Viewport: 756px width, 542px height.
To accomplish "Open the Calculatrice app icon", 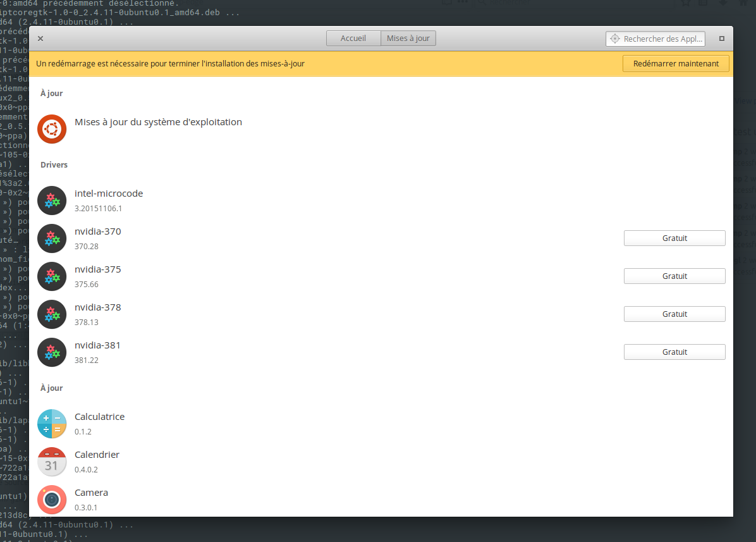I will (x=52, y=424).
